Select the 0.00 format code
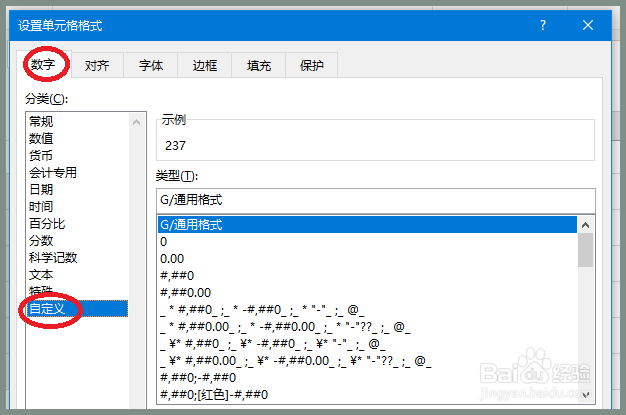The image size is (626, 415). coord(367,258)
